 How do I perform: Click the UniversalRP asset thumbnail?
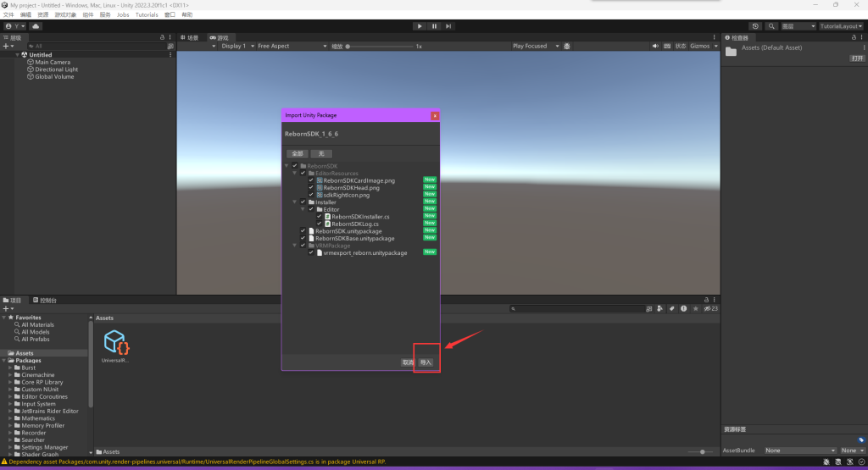(x=116, y=343)
